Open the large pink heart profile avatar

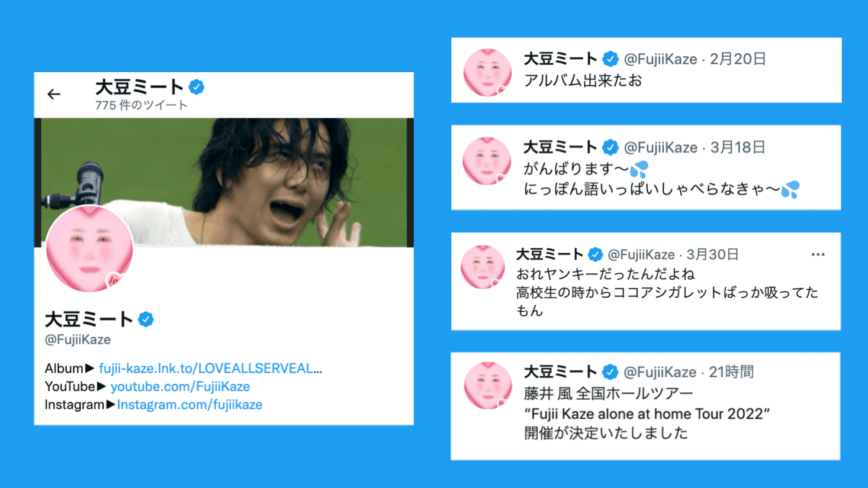pos(89,249)
